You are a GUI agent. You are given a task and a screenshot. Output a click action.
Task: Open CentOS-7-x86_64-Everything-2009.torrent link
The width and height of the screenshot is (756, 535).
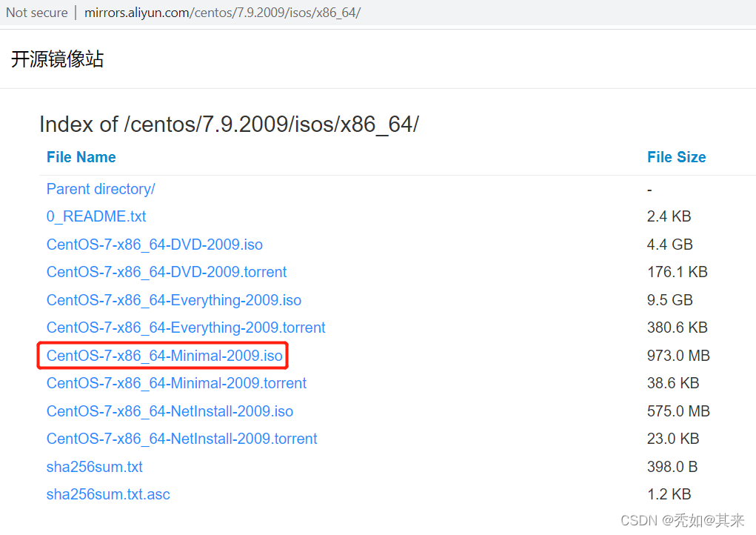(186, 328)
